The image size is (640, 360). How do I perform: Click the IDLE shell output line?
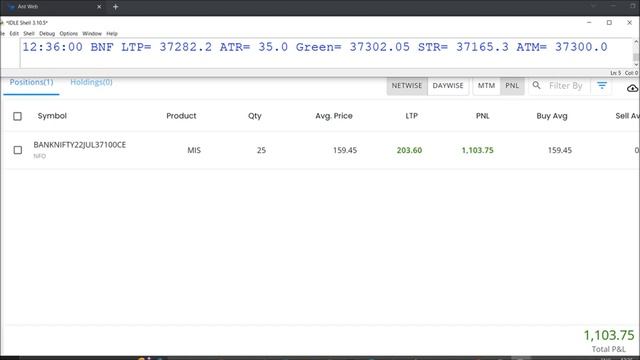point(315,47)
